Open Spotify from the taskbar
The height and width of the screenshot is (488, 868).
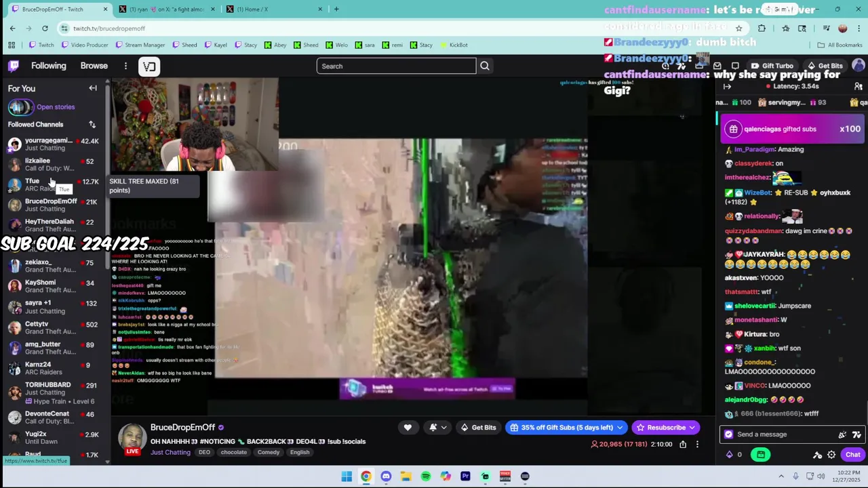pyautogui.click(x=425, y=476)
